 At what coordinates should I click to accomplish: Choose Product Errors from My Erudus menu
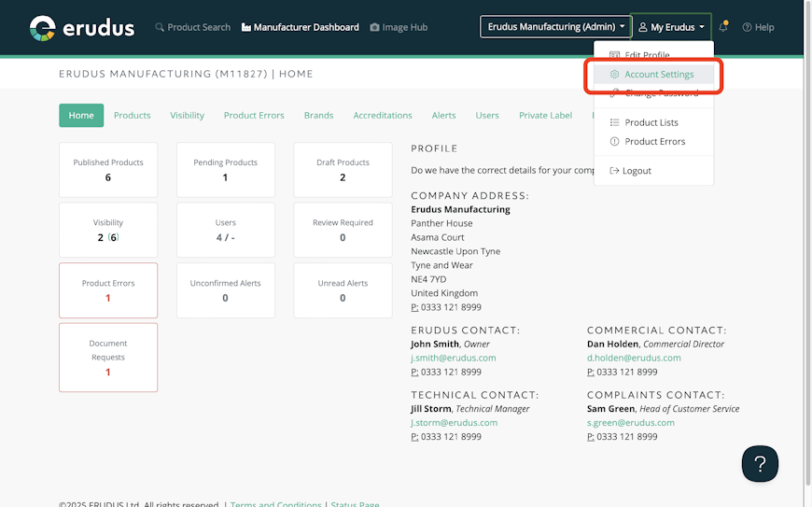click(653, 141)
